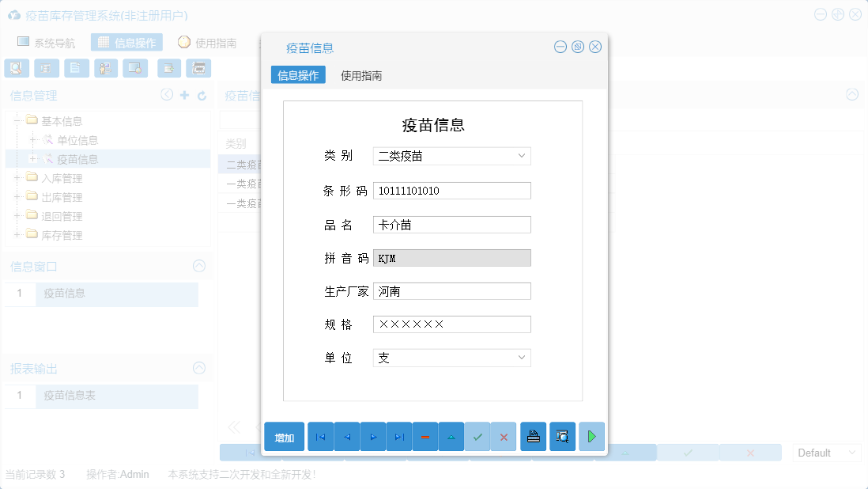Click the print icon in the vaccine dialog toolbar
Viewport: 868px width, 489px height.
533,436
